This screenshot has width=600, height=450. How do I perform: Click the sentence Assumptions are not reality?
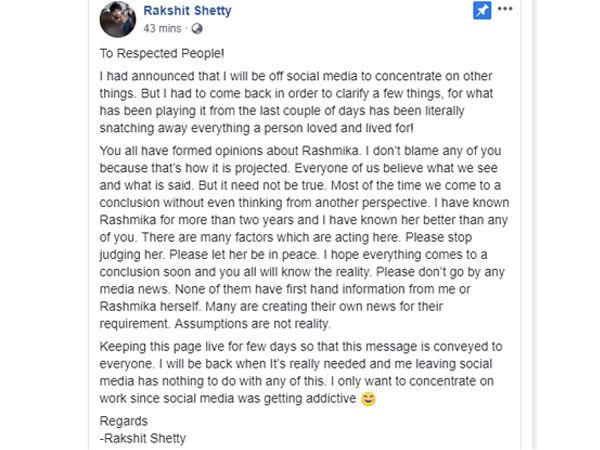(x=253, y=324)
